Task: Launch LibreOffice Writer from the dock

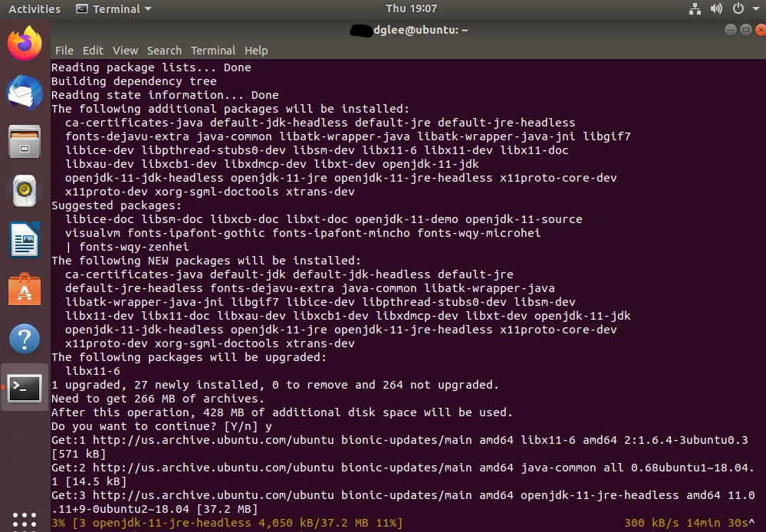Action: click(25, 240)
